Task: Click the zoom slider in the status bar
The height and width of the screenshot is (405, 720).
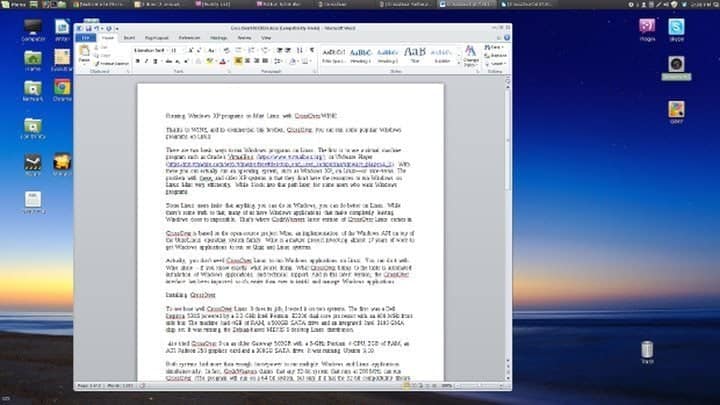Action: [x=479, y=386]
